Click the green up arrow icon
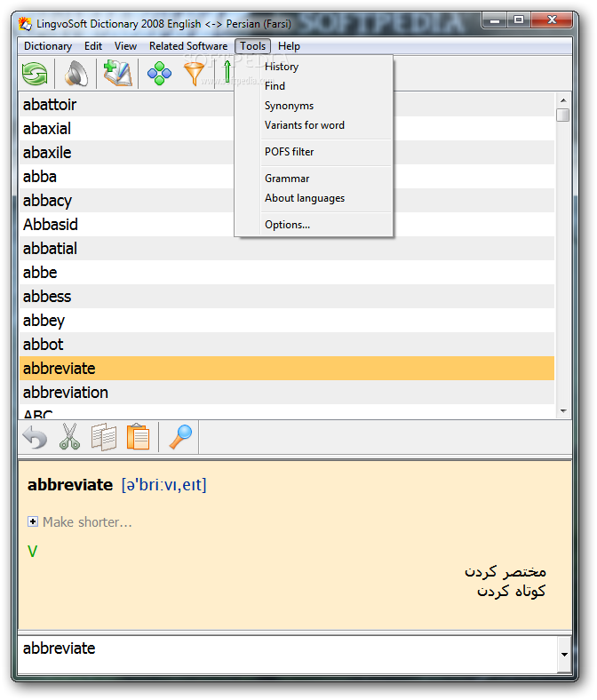 227,72
